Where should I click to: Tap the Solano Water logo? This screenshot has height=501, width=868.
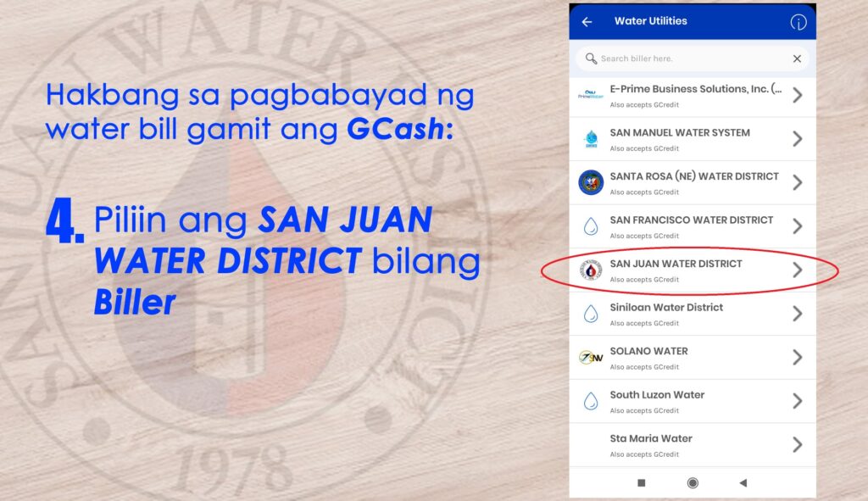point(591,357)
